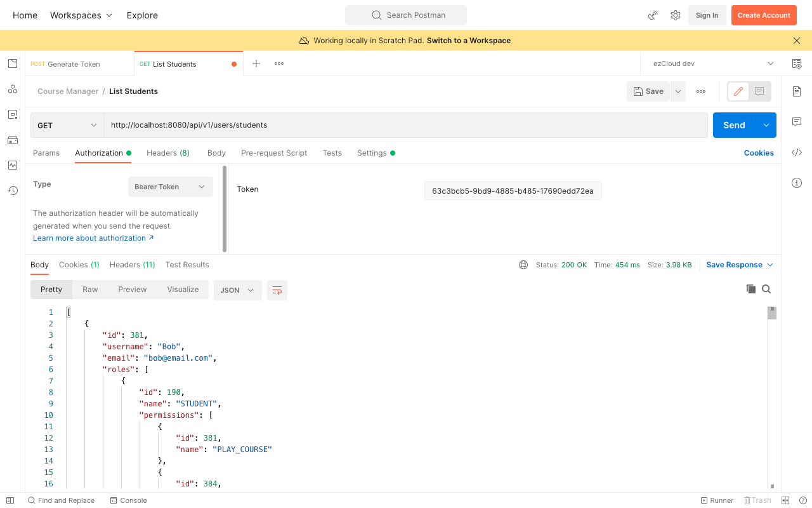The height and width of the screenshot is (508, 812).
Task: Click the capture requests satellite icon
Action: [x=653, y=15]
